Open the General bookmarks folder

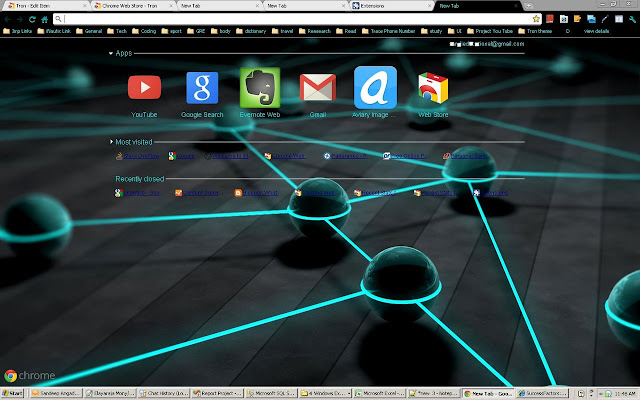89,31
